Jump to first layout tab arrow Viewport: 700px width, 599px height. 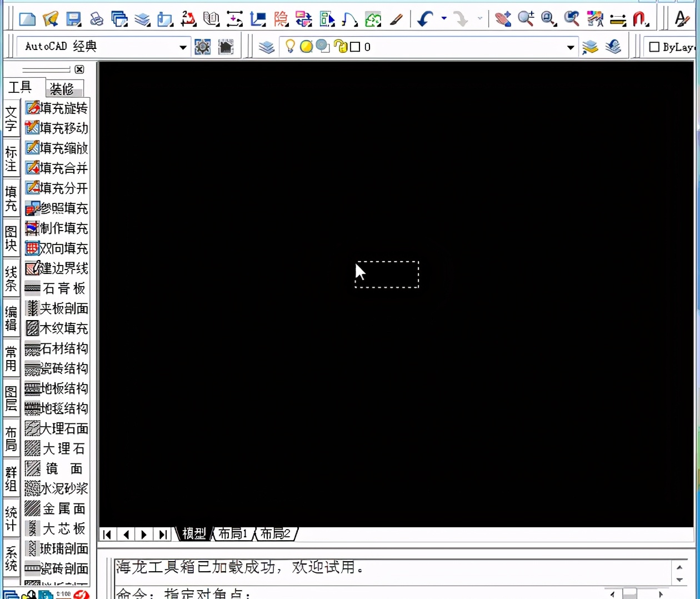click(108, 535)
